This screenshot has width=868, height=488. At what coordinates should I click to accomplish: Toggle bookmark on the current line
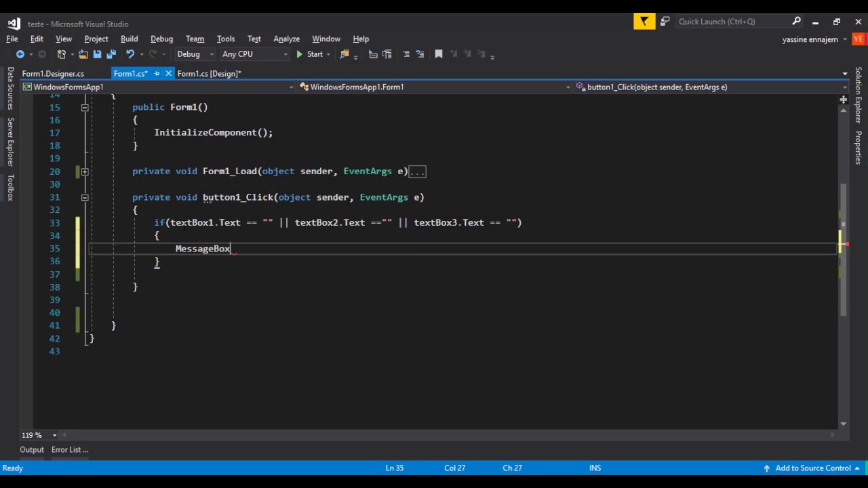click(x=439, y=54)
